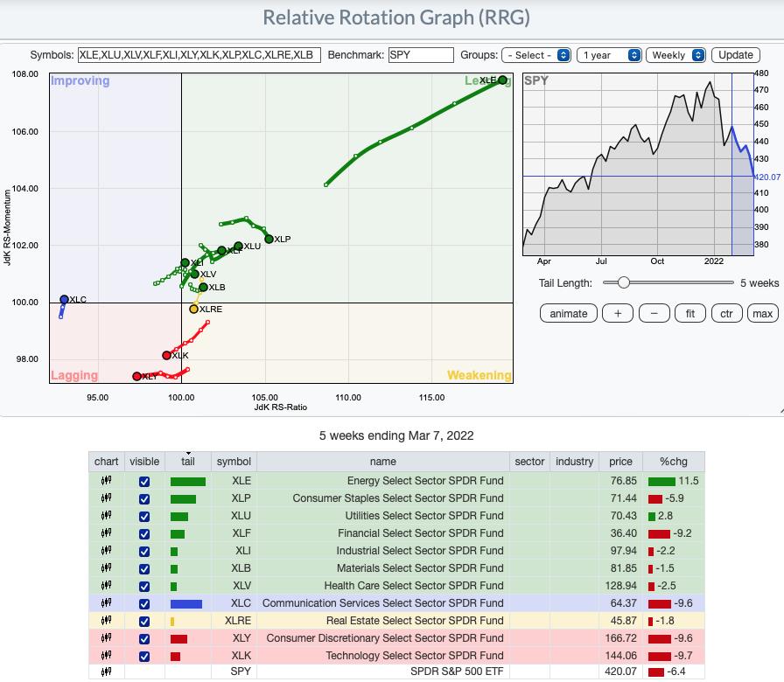
Task: Open the chart icon beside XLC
Action: 106,603
